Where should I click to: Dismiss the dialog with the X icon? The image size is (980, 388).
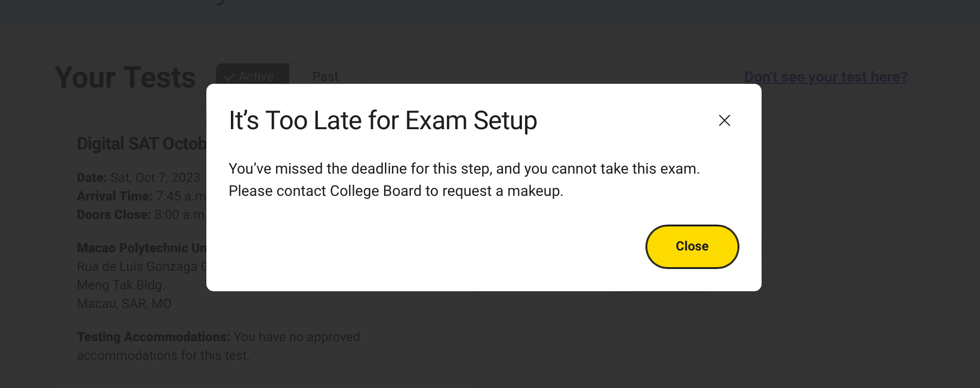(724, 120)
